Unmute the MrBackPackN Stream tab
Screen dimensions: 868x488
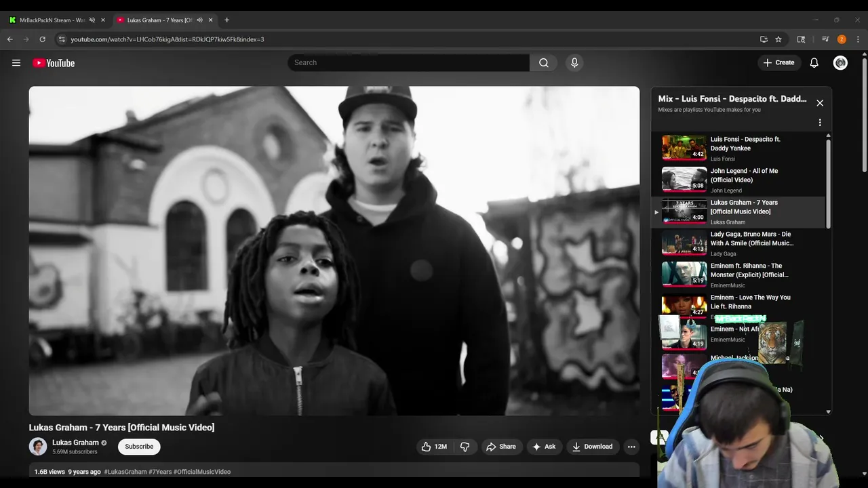coord(92,20)
